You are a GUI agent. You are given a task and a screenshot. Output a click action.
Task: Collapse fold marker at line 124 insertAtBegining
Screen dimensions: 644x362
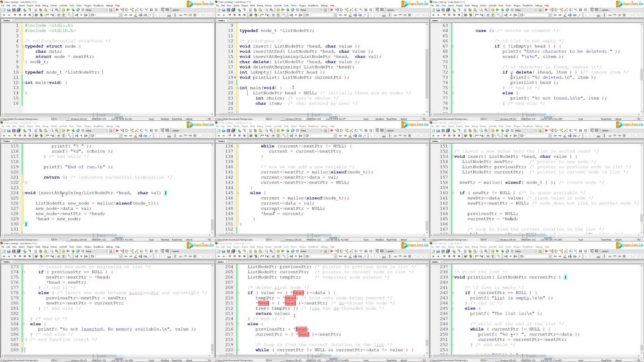click(x=23, y=193)
